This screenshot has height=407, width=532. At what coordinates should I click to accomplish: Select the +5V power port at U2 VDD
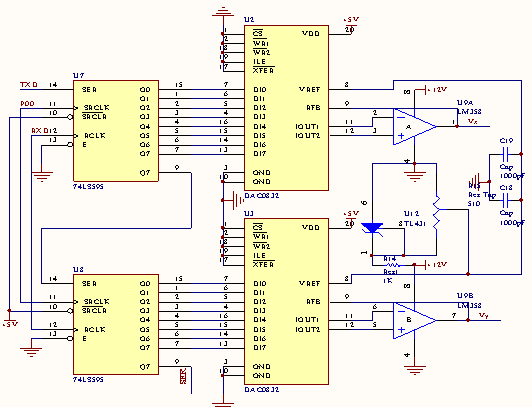pos(351,20)
